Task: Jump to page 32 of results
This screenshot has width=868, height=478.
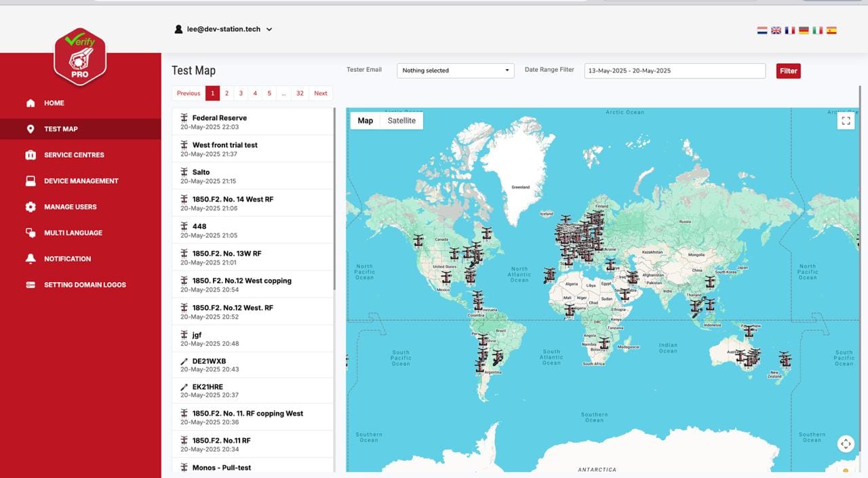Action: point(300,94)
